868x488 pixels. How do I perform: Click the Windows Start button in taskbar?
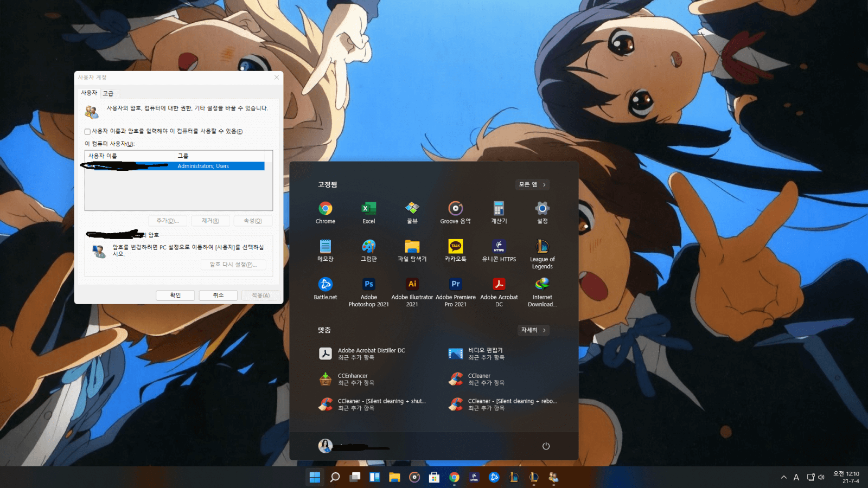[x=315, y=477]
